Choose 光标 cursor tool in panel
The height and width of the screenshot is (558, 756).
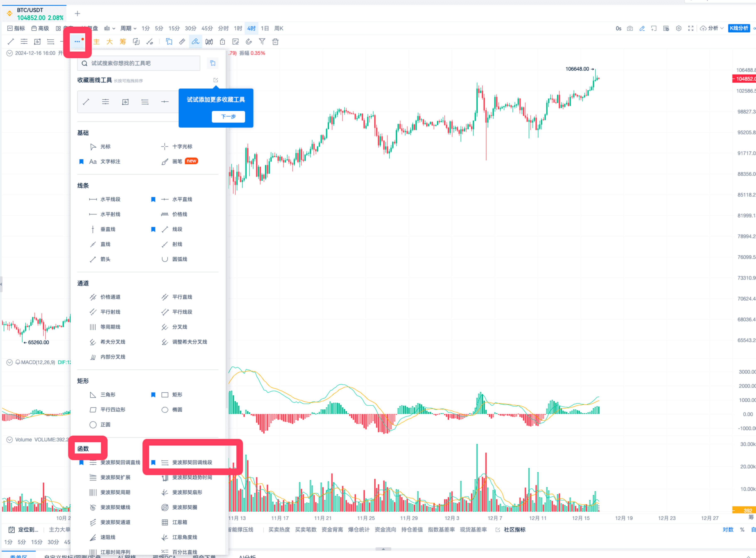pyautogui.click(x=100, y=147)
